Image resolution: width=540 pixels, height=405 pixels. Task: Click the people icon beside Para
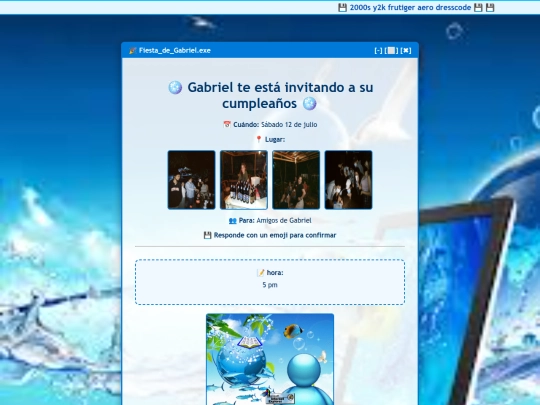click(233, 220)
